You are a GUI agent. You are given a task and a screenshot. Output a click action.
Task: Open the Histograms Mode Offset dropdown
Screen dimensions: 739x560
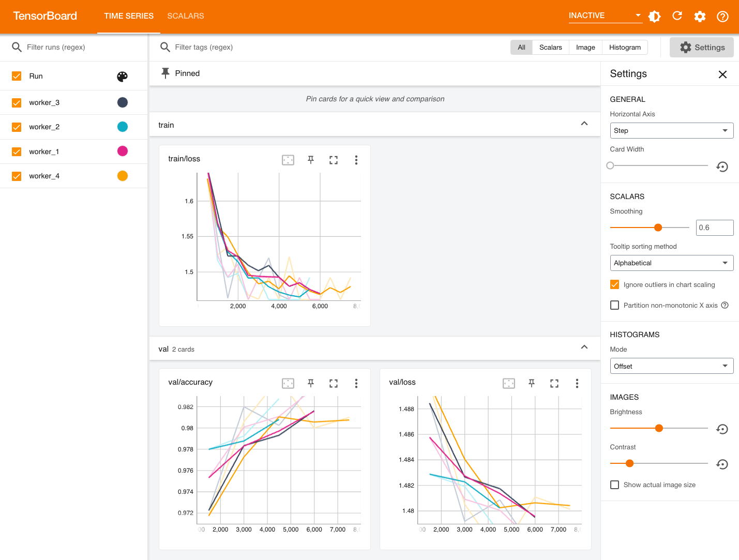pyautogui.click(x=672, y=366)
